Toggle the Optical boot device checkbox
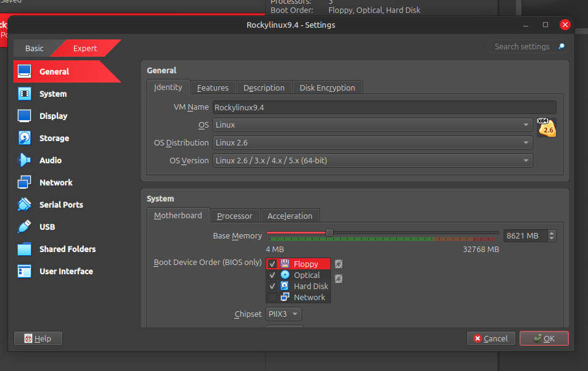 [x=272, y=275]
